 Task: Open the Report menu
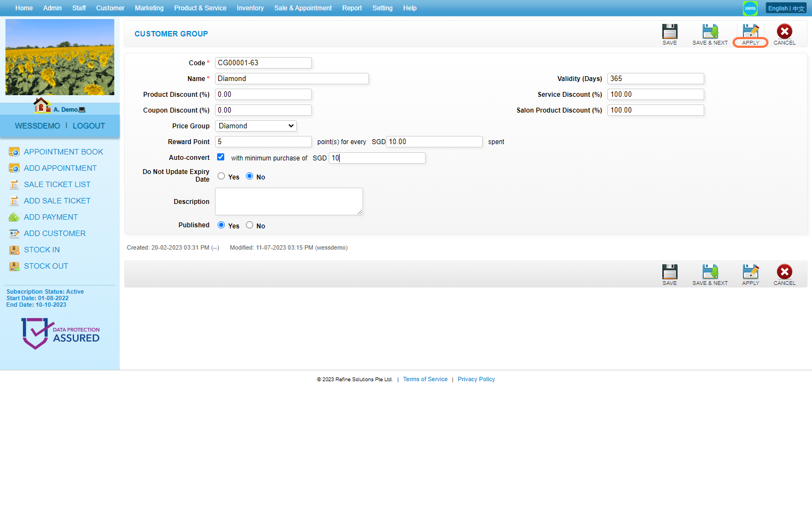352,8
